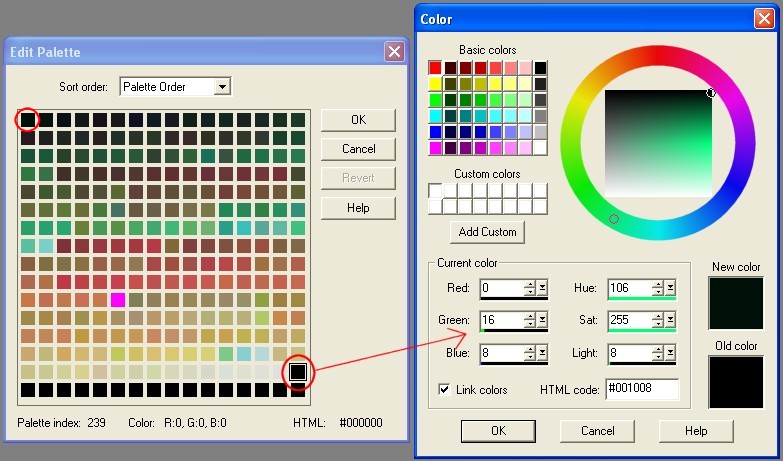This screenshot has height=461, width=783.
Task: Decrease Hue value with its down arrow
Action: 658,292
